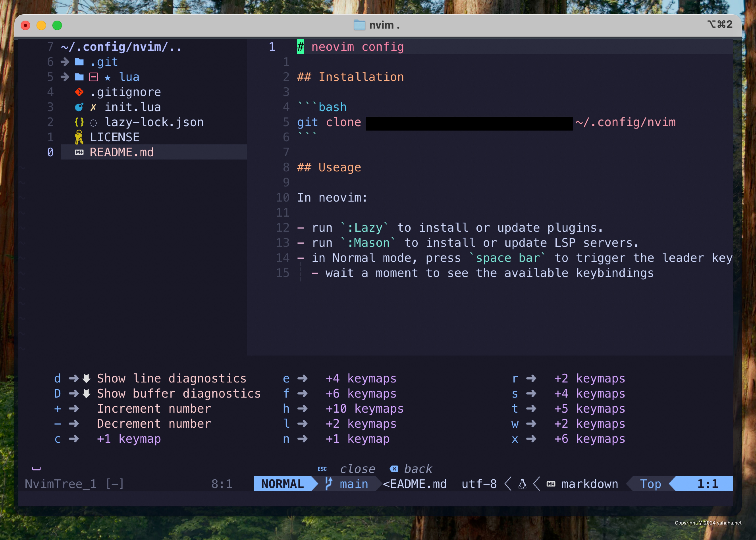The image size is (756, 540).
Task: Click 'In neovim:' line
Action: (x=332, y=198)
